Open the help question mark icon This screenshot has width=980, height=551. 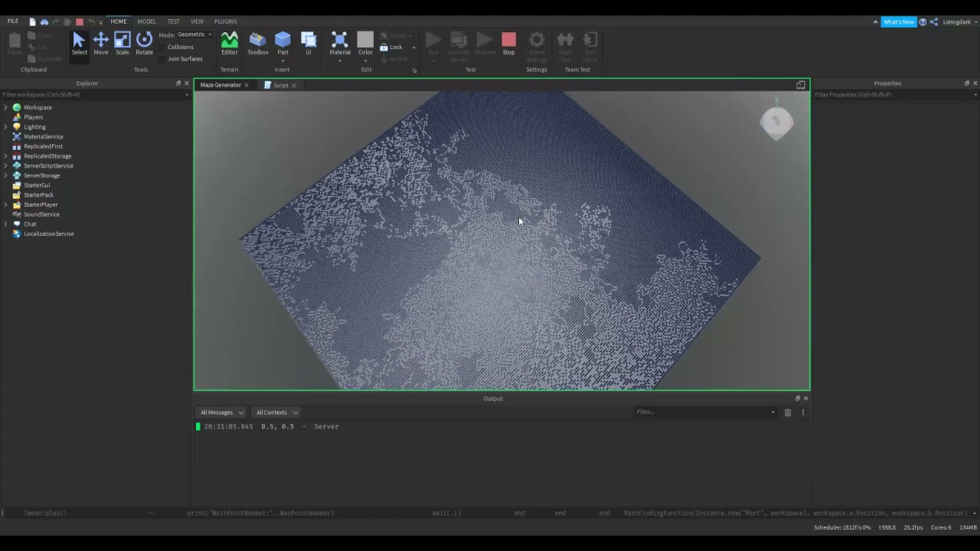(923, 21)
